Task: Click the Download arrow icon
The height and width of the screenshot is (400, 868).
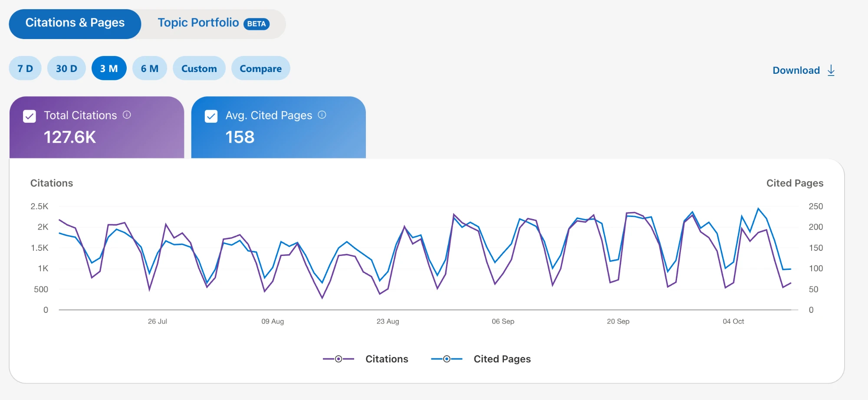Action: 831,70
